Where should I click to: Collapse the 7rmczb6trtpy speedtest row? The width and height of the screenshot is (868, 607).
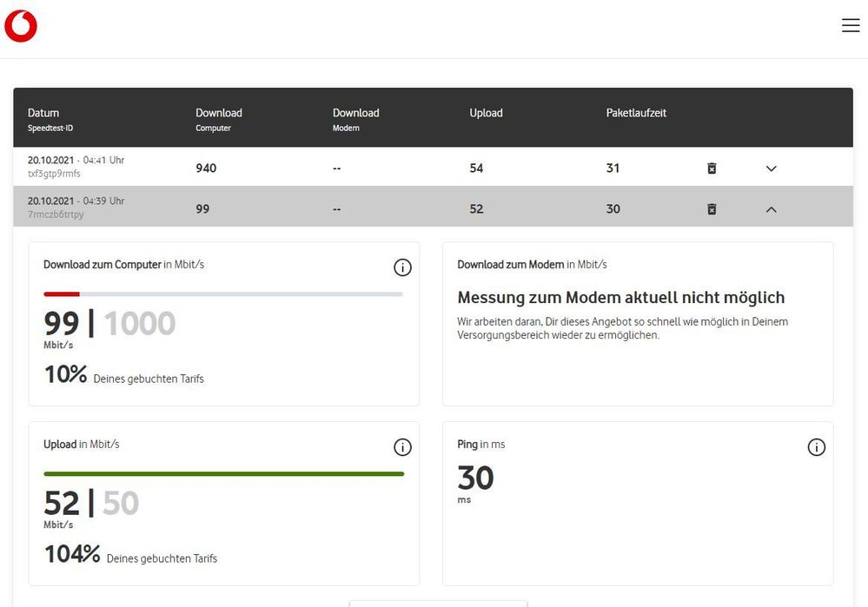coord(771,209)
